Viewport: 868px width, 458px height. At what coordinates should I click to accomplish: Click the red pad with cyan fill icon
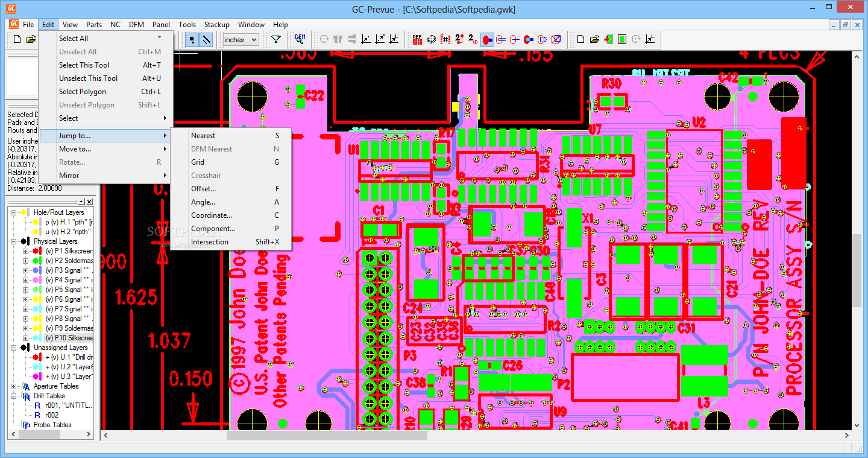[x=529, y=39]
